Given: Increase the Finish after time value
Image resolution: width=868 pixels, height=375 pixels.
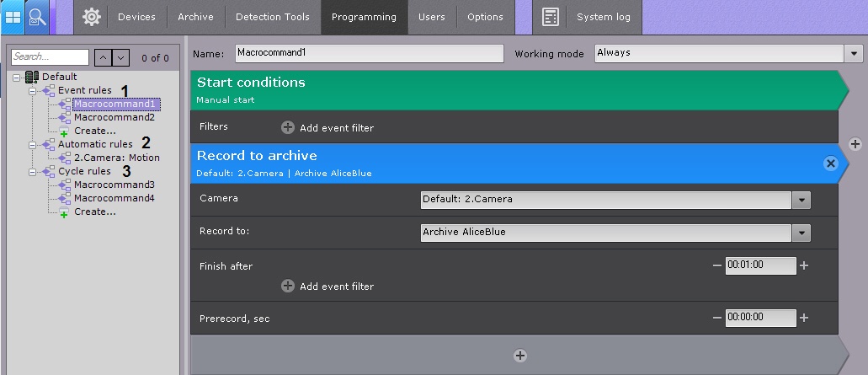Looking at the screenshot, I should (x=804, y=265).
